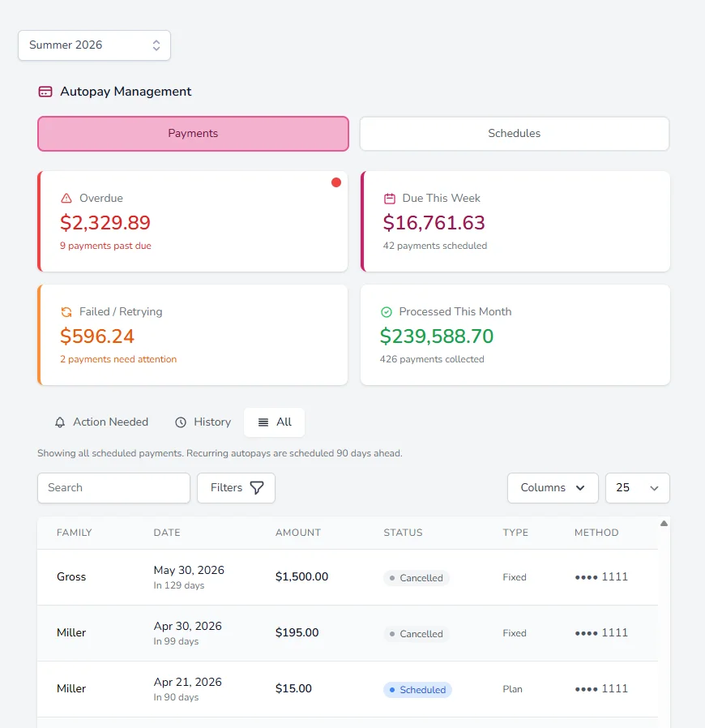The width and height of the screenshot is (705, 728).
Task: Click the Search input field
Action: 113,488
